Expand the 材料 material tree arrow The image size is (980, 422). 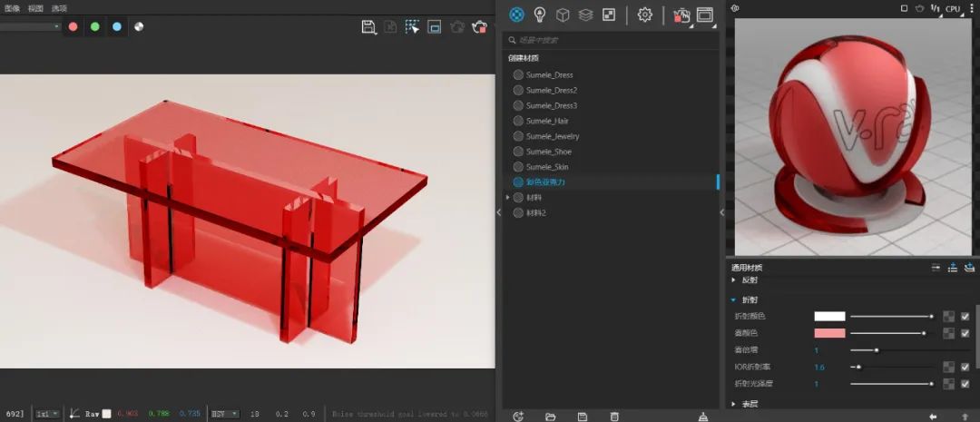[507, 198]
